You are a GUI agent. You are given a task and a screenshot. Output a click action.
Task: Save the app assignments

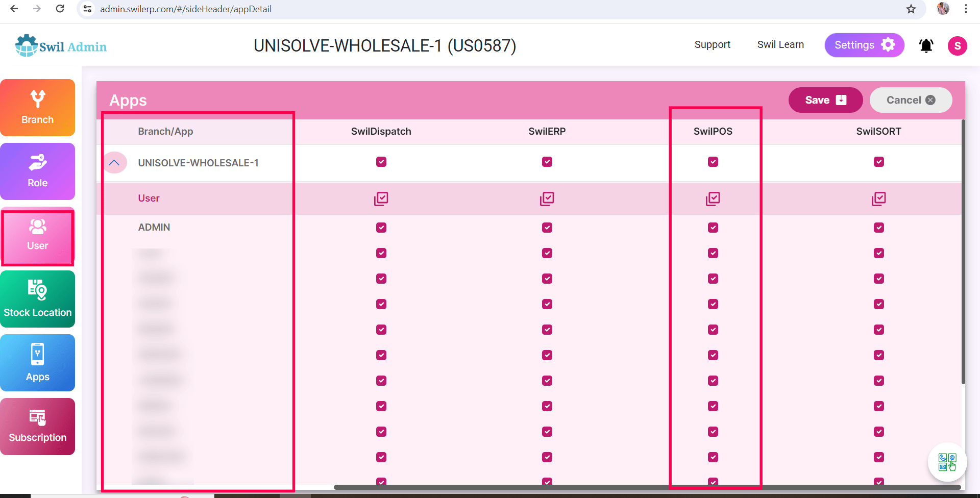826,100
